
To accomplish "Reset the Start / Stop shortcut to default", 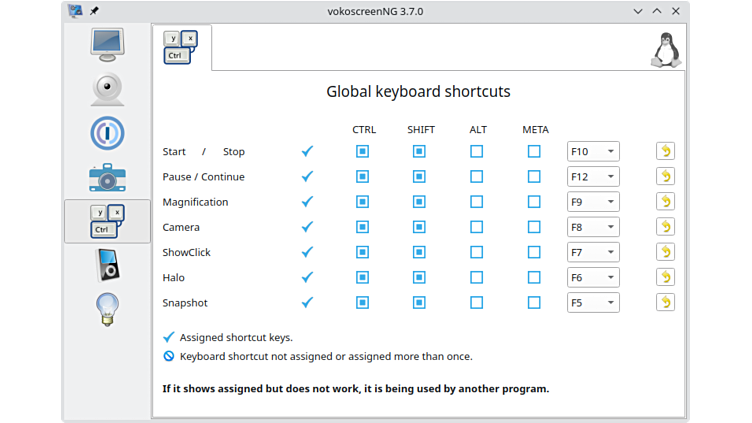I will (x=665, y=151).
